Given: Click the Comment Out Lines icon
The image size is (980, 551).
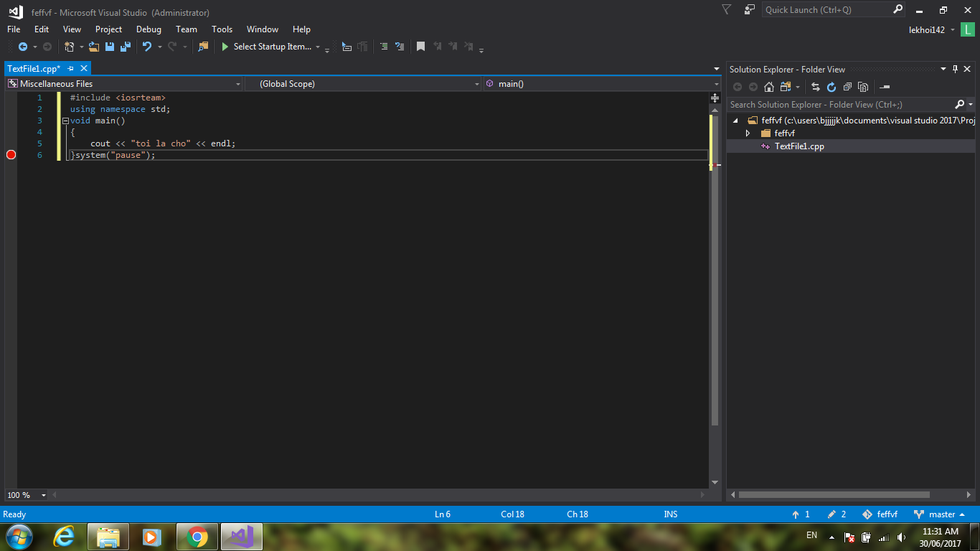Looking at the screenshot, I should coord(384,47).
